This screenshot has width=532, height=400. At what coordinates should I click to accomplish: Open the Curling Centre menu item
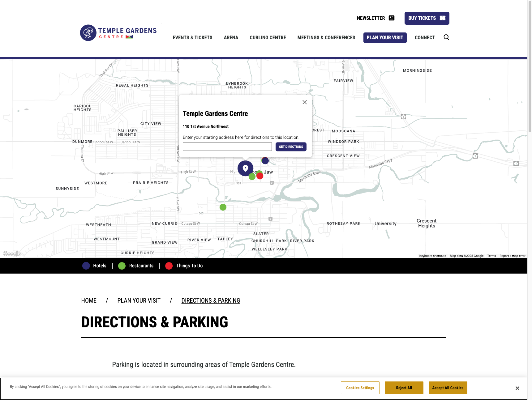pos(268,38)
